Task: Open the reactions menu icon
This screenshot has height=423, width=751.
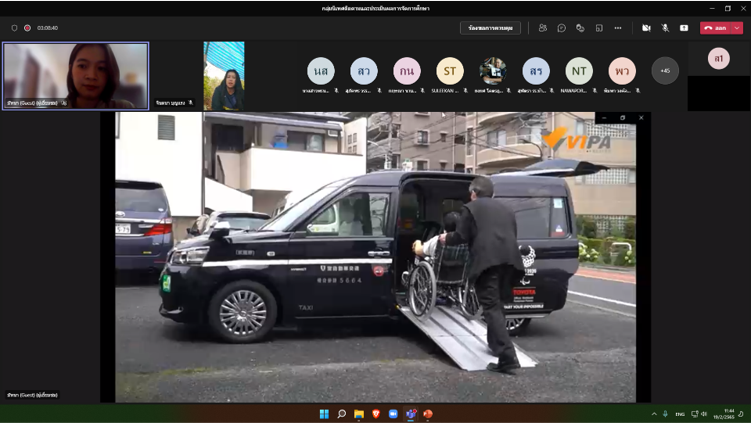Action: (x=580, y=28)
